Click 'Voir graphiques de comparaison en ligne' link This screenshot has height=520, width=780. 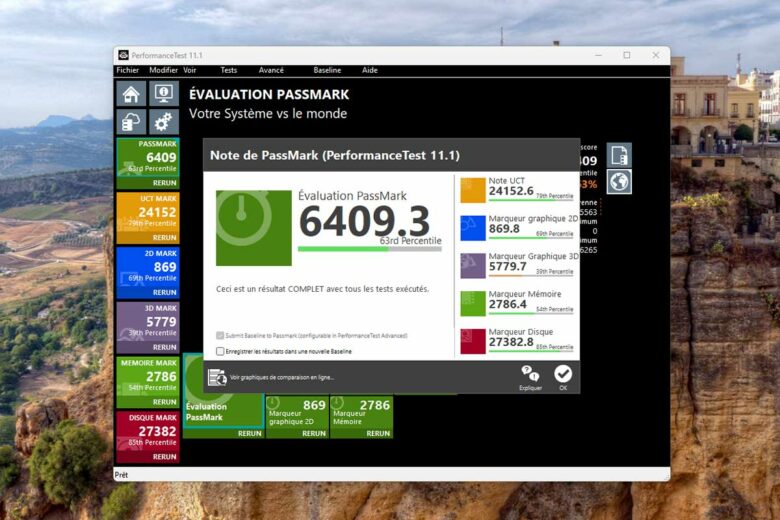[x=282, y=378]
